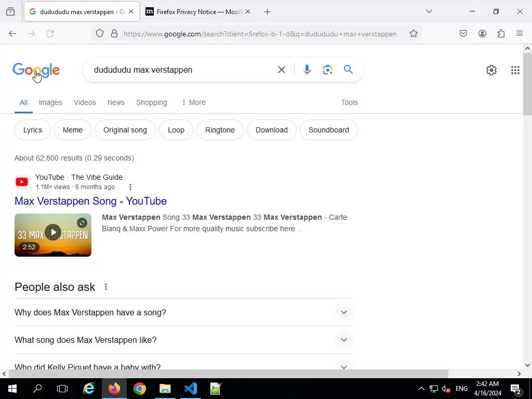This screenshot has height=399, width=532.
Task: Clear the search box text
Action: (281, 70)
